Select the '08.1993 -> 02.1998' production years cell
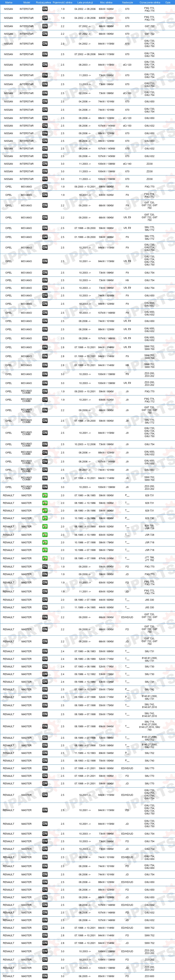 [85, 760]
